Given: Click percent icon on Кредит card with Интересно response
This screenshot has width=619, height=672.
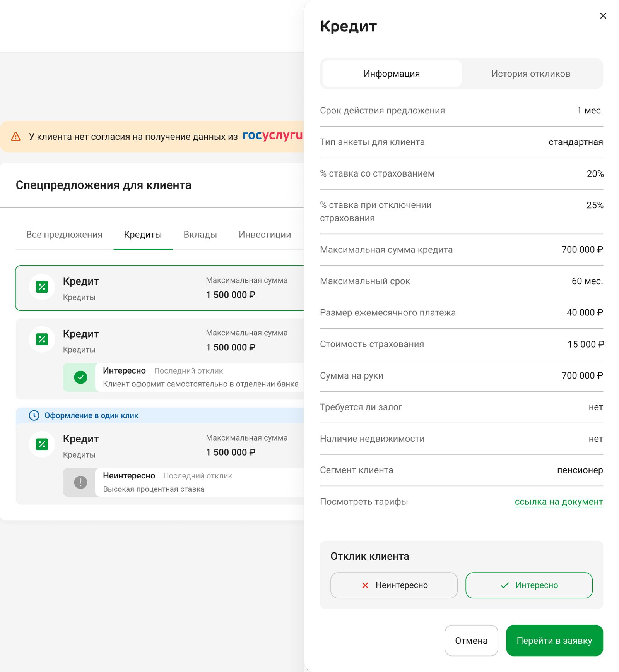Looking at the screenshot, I should pos(42,339).
